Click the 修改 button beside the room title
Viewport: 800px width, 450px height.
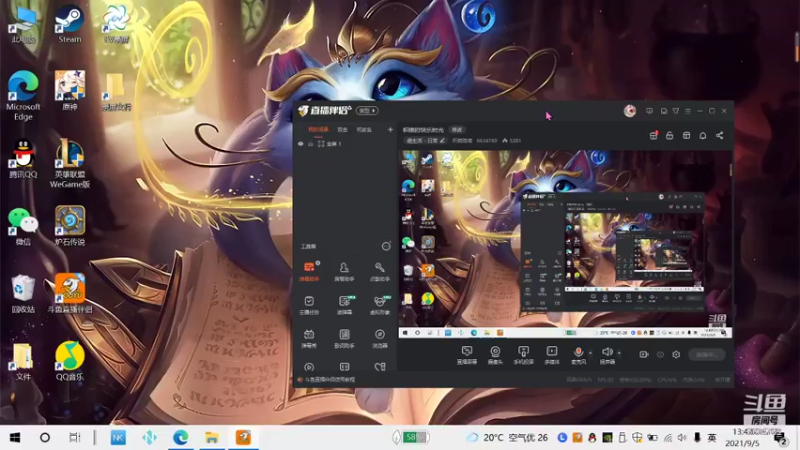457,130
